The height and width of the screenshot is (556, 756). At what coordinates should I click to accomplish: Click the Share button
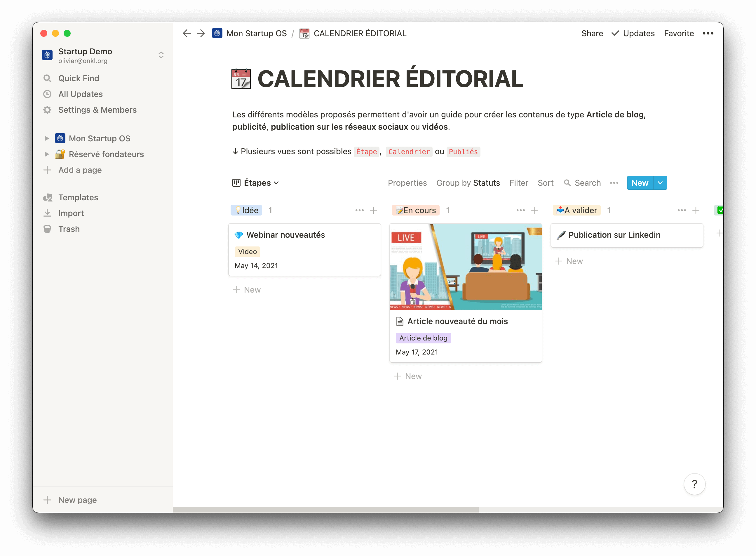point(592,33)
